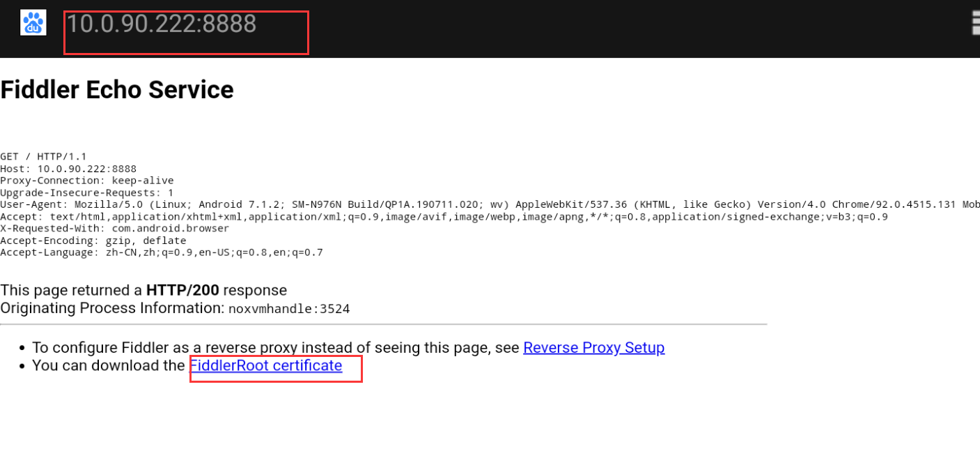The width and height of the screenshot is (980, 472).
Task: Download the FiddlerRoot certificate link
Action: pos(266,365)
